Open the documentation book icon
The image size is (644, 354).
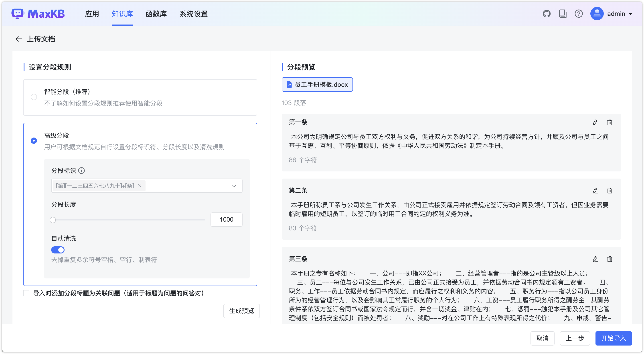tap(563, 14)
